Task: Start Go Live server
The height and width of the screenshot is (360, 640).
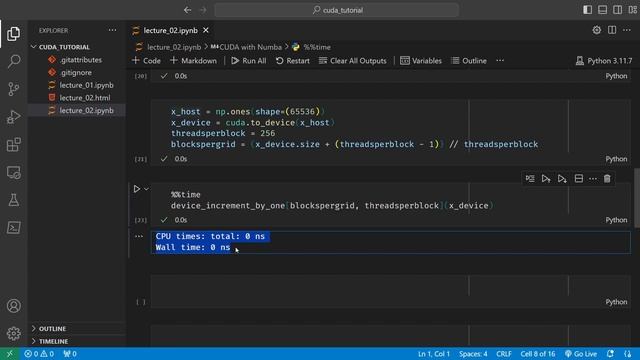Action: (580, 354)
